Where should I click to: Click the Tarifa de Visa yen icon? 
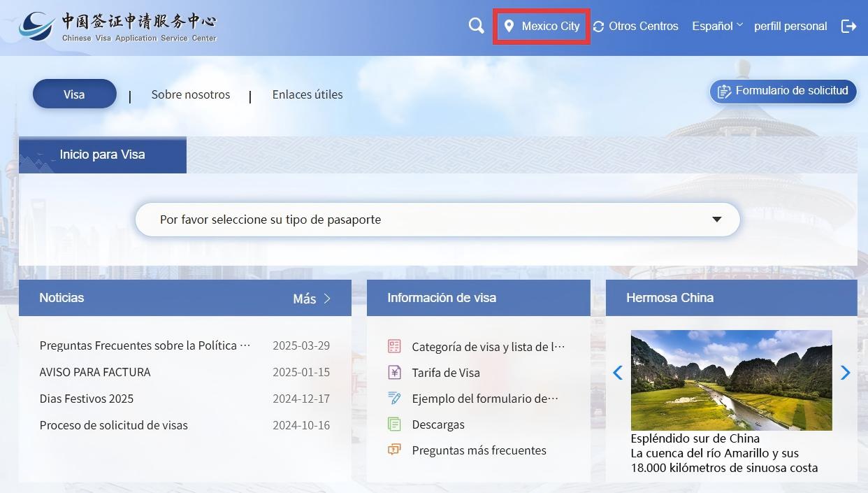394,372
